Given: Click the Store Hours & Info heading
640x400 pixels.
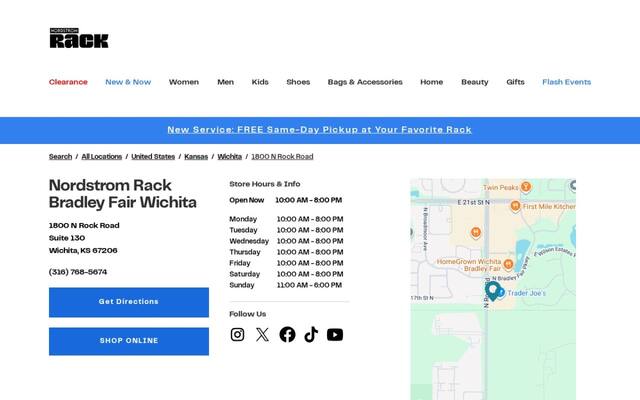Looking at the screenshot, I should click(x=265, y=184).
